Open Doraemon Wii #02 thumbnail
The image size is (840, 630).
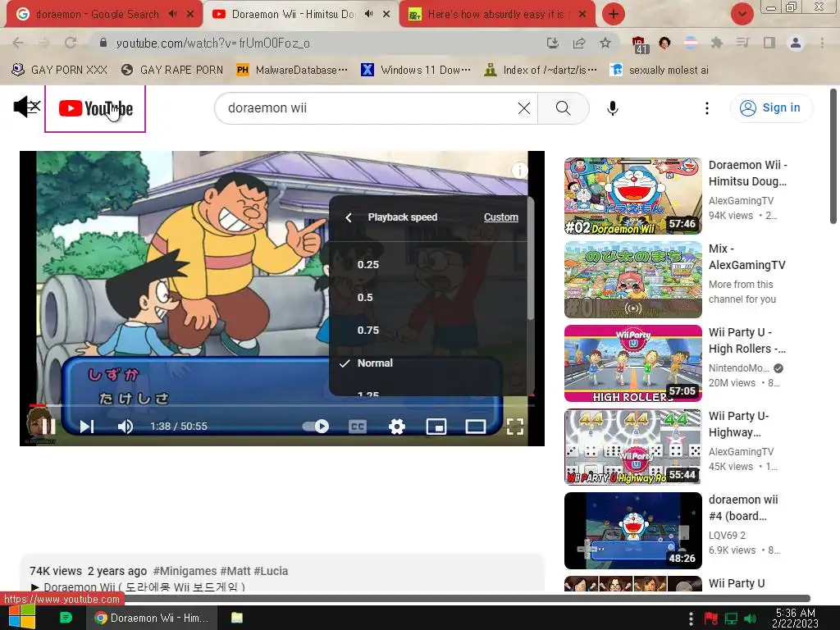click(632, 196)
